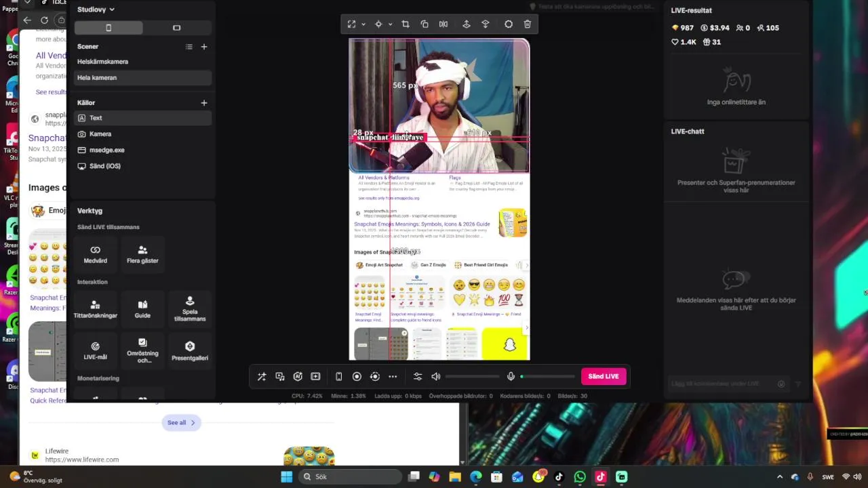
Task: Open the fit-to-screen resize tool
Action: [x=351, y=24]
